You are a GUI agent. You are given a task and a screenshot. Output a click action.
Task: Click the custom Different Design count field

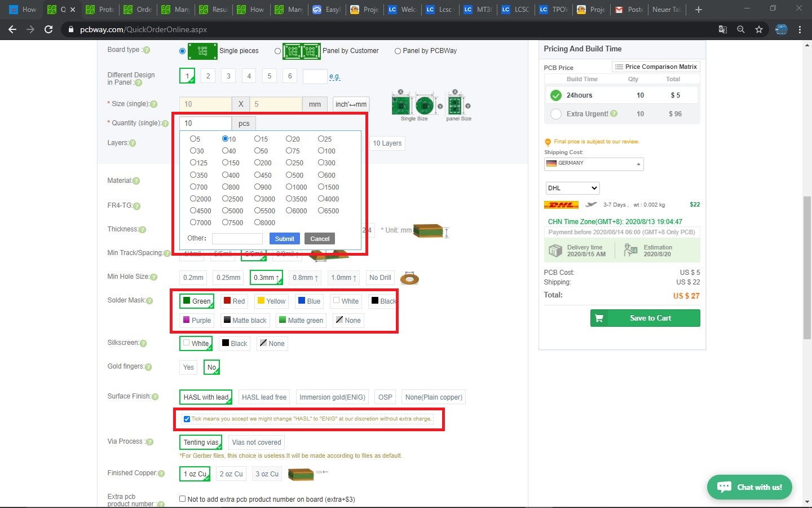tap(315, 76)
